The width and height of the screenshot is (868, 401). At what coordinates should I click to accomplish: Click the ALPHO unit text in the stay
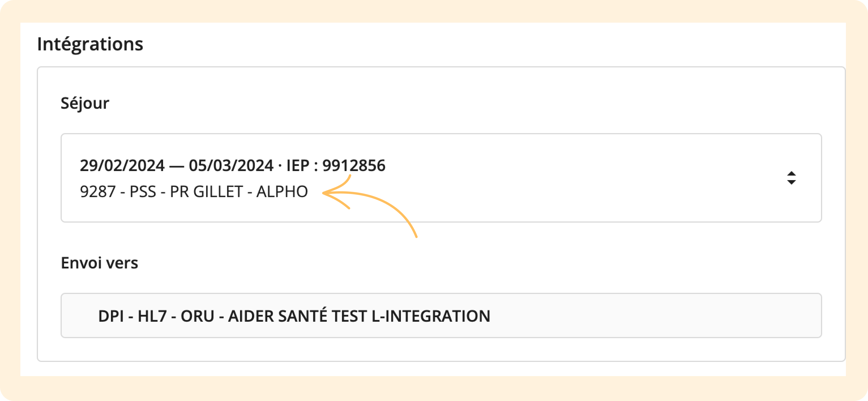[x=282, y=191]
